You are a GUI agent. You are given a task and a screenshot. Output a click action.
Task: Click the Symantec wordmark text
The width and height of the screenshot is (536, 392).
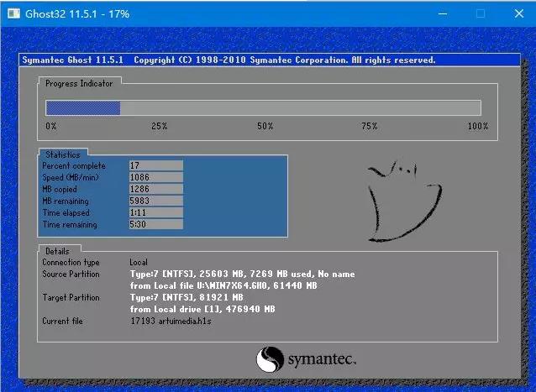coord(321,359)
